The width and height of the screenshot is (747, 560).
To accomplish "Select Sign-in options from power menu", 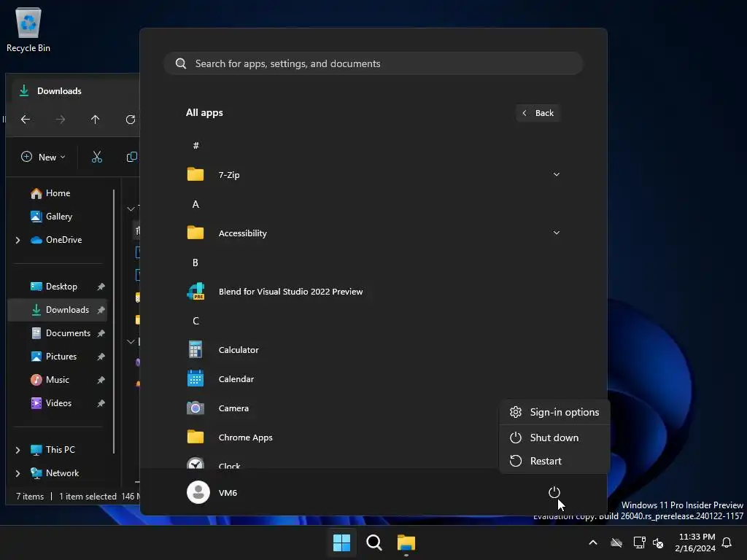I will [554, 412].
